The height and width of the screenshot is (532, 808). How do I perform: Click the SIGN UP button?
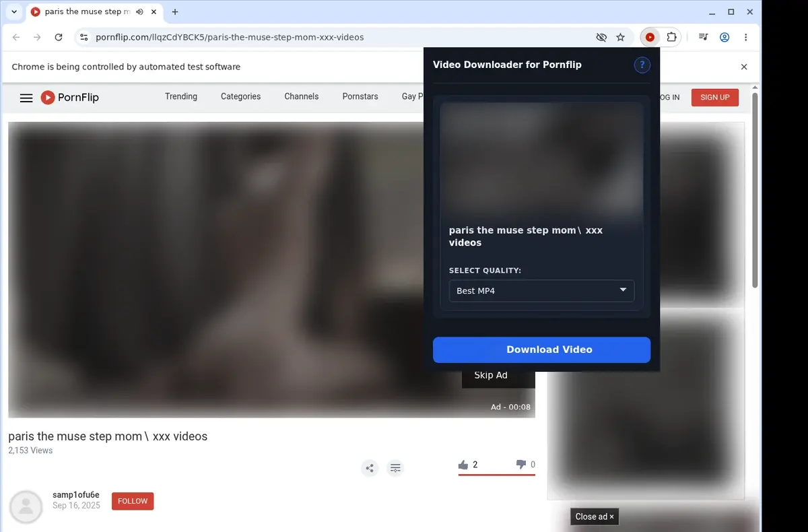pyautogui.click(x=714, y=98)
